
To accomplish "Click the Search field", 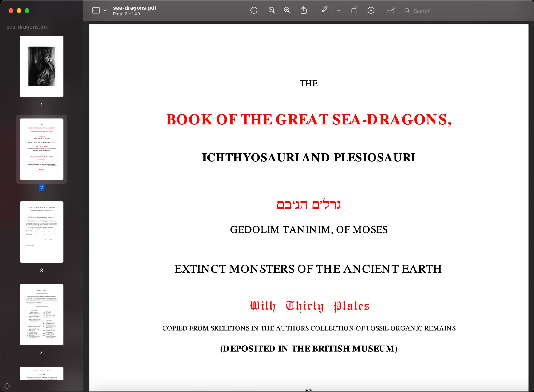I will [466, 11].
